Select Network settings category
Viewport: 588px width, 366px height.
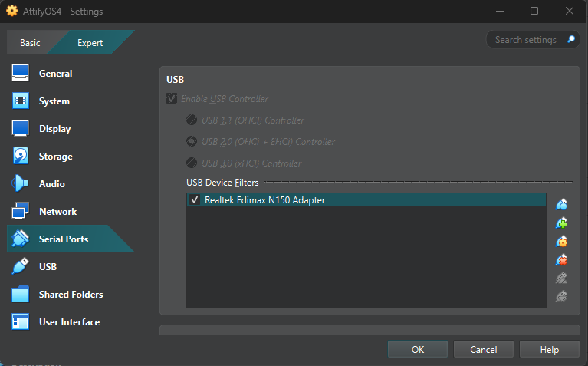(x=57, y=212)
